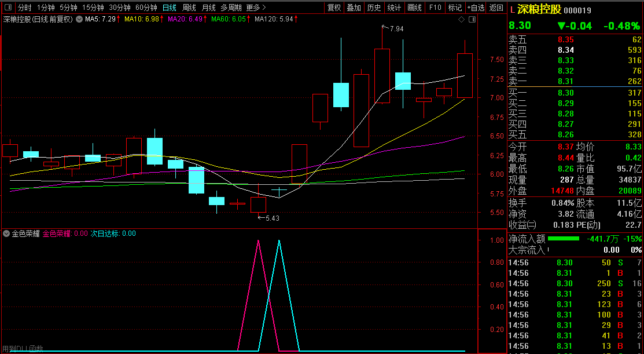
Task: Select the 5分钟 period tab
Action: click(68, 8)
